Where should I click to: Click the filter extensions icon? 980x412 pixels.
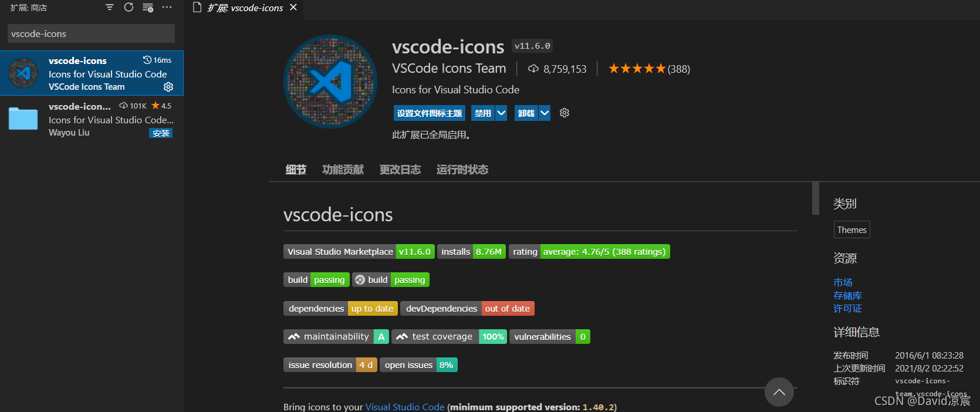[110, 7]
